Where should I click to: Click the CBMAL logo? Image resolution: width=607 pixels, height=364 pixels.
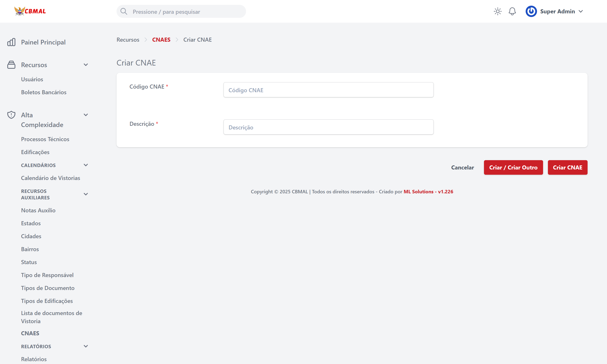click(30, 11)
